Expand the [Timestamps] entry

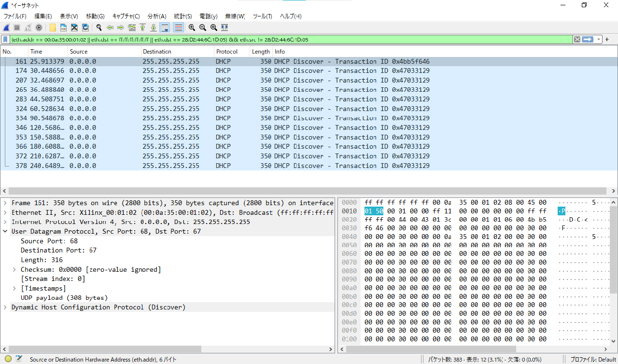[14, 288]
